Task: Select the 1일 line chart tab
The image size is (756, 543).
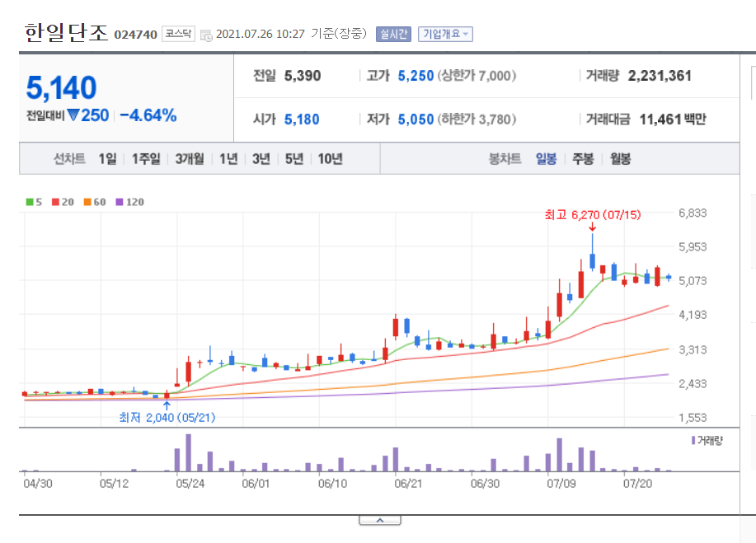Action: (107, 158)
